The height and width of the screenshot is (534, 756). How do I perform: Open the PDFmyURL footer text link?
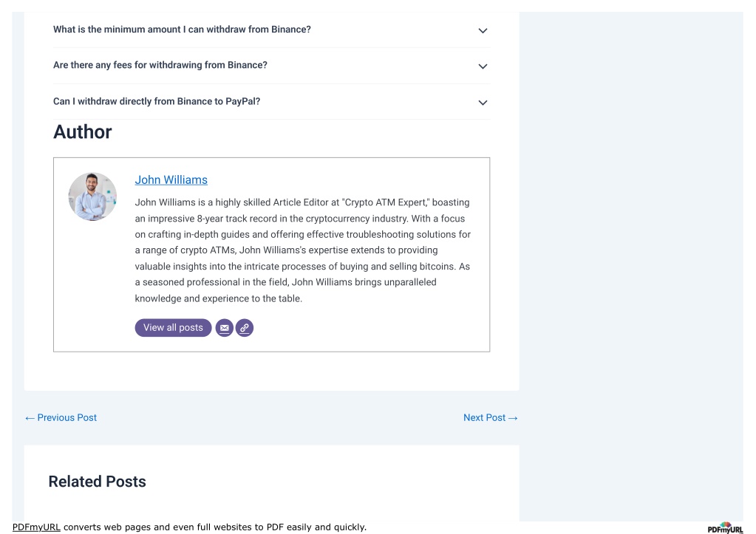36,527
